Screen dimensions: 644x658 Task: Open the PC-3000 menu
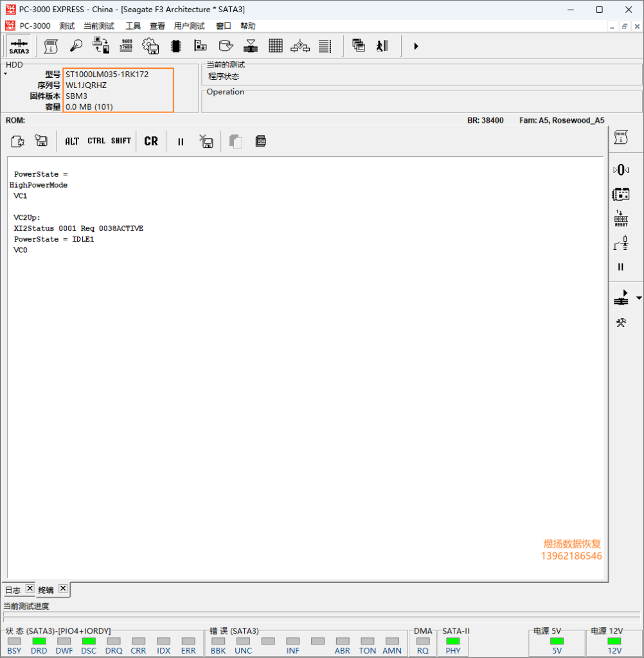coord(35,26)
